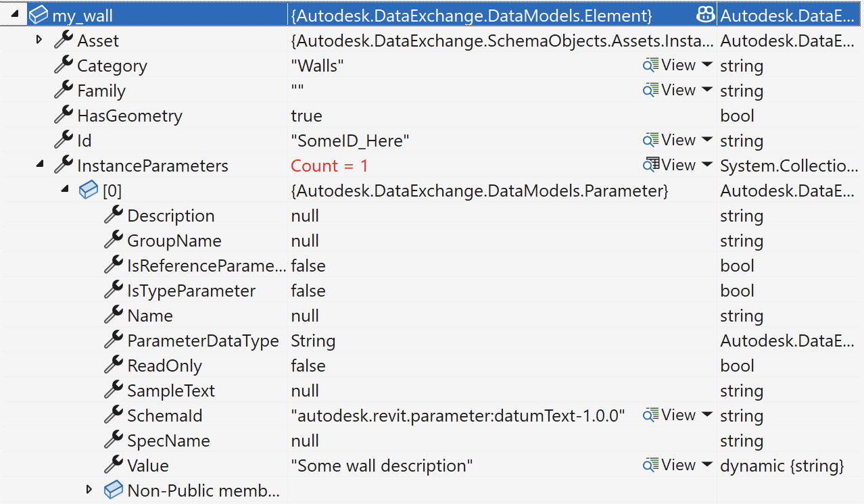Click the cube icon beside Non-Public members
This screenshot has width=864, height=504.
coord(114,490)
